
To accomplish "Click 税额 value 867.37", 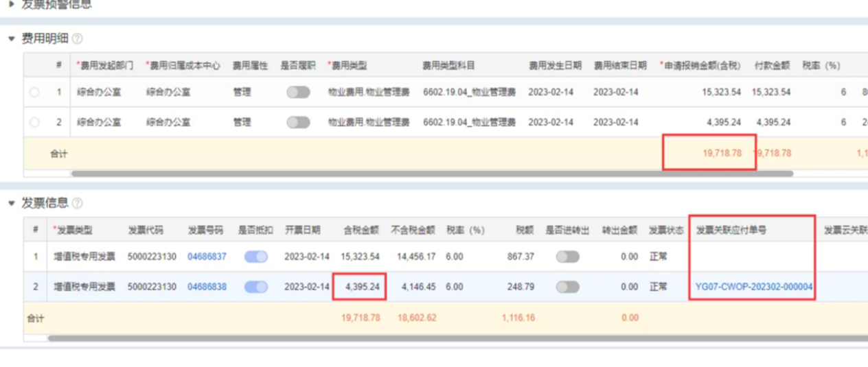I will pos(521,257).
